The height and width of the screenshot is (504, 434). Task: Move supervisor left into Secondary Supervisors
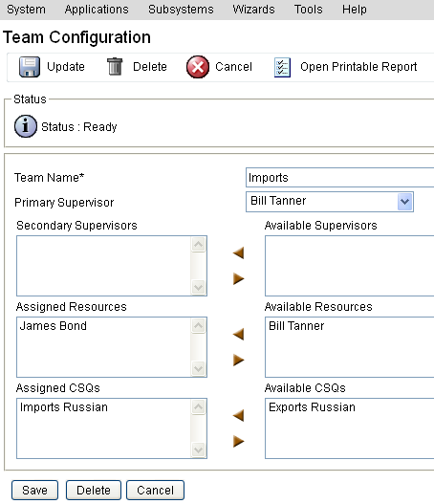(238, 253)
